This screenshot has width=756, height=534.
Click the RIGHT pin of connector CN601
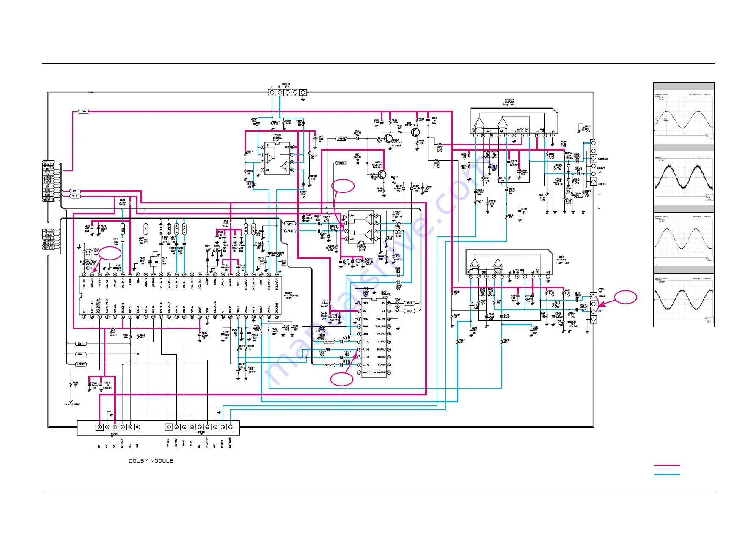pyautogui.click(x=593, y=296)
